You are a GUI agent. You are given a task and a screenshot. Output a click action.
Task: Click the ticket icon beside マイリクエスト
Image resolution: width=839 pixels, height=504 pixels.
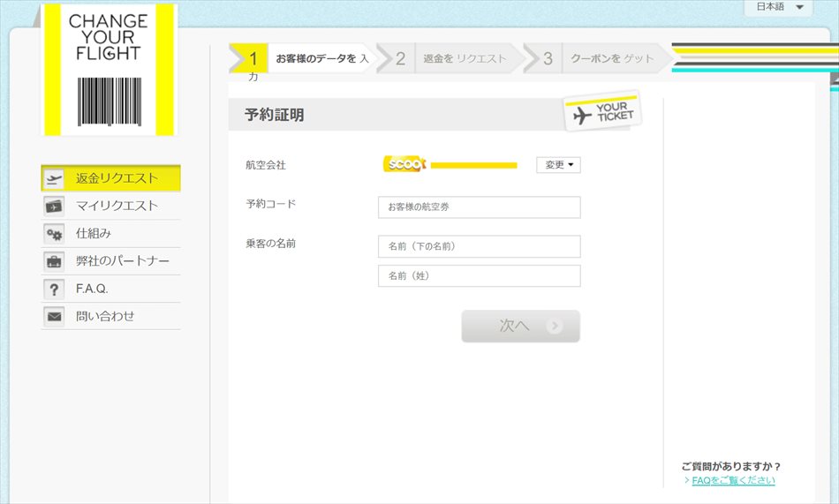(54, 207)
